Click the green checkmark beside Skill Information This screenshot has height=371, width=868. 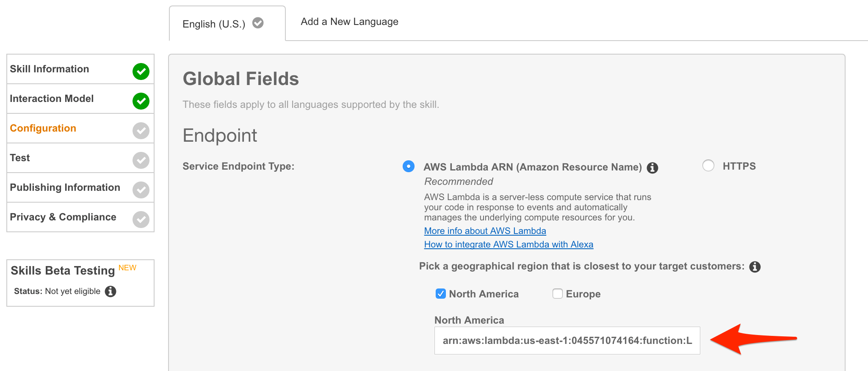click(141, 71)
